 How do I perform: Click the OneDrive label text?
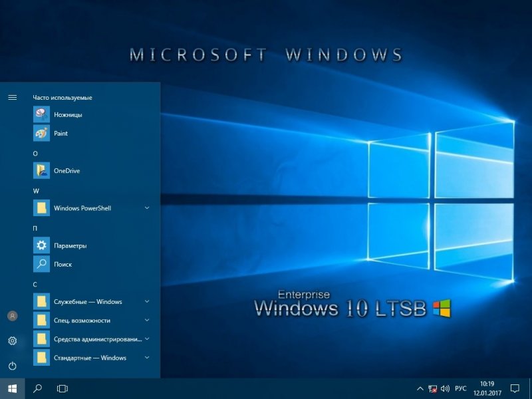[x=67, y=171]
